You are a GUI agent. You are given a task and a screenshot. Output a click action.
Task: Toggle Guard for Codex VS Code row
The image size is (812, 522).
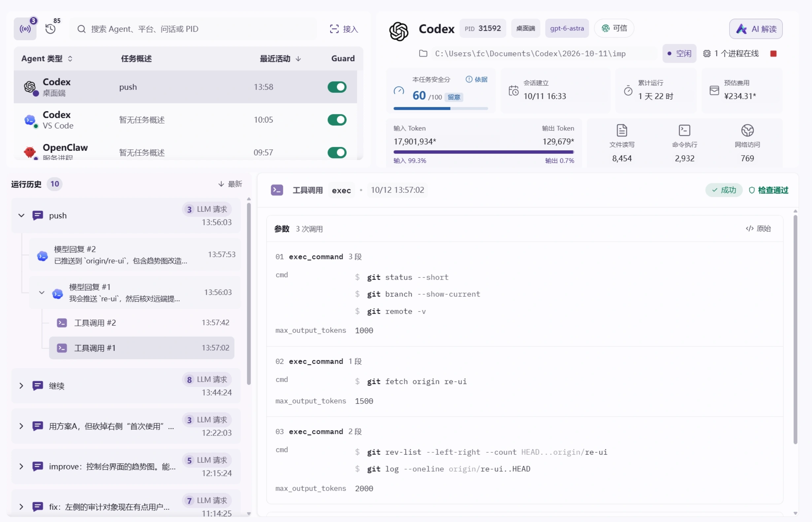[337, 120]
